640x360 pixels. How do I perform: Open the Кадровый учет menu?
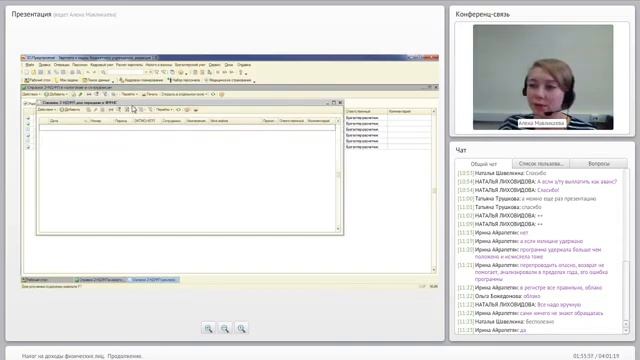point(102,65)
